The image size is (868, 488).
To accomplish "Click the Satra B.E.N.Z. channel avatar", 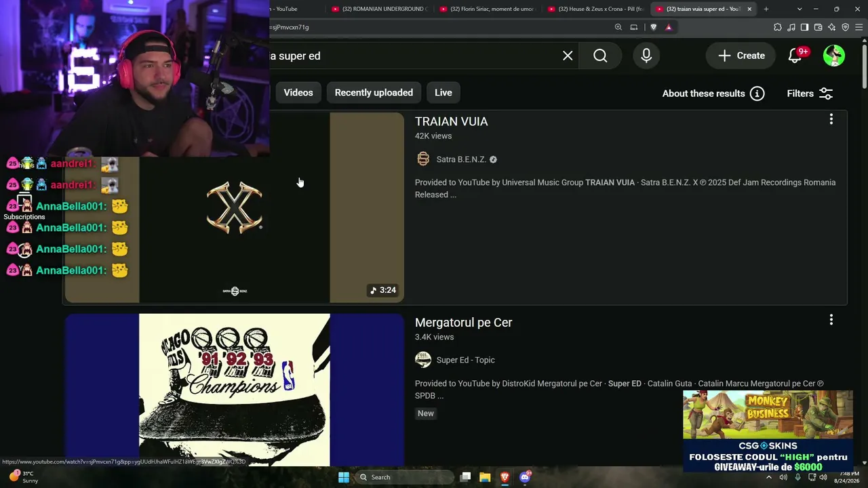I will 423,159.
